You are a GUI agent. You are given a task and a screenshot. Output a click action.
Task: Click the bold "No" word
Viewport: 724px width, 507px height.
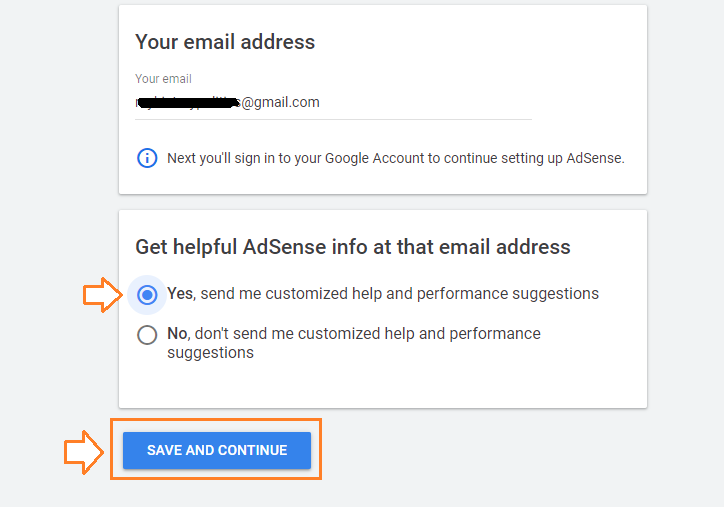pos(177,334)
